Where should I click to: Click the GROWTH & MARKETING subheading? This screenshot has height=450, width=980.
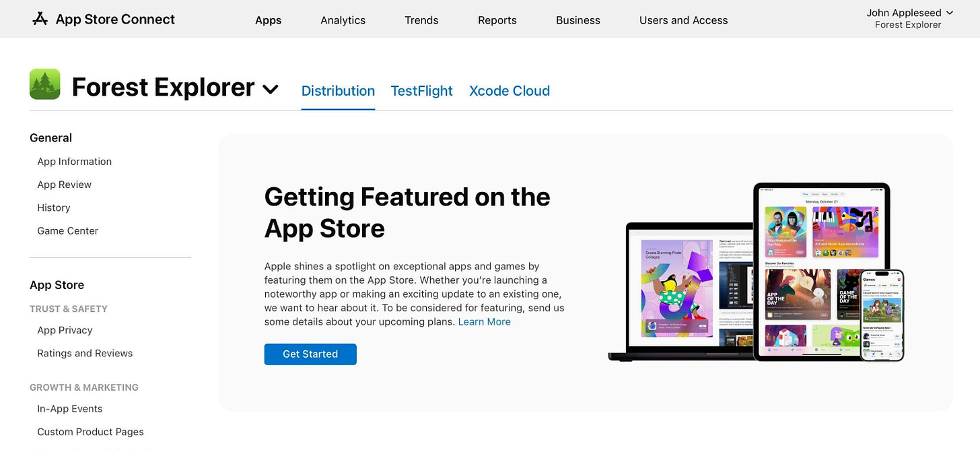pyautogui.click(x=84, y=387)
